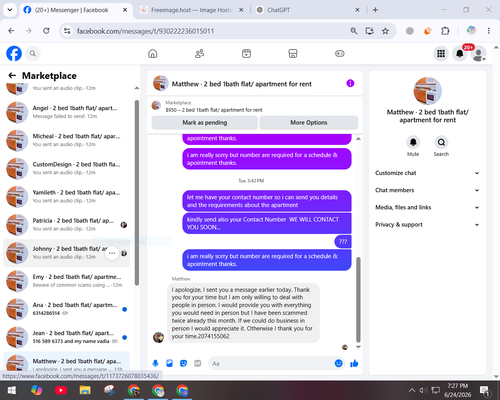Click the browser zoom magnifier icon in address bar
This screenshot has height=400, width=500.
[354, 31]
